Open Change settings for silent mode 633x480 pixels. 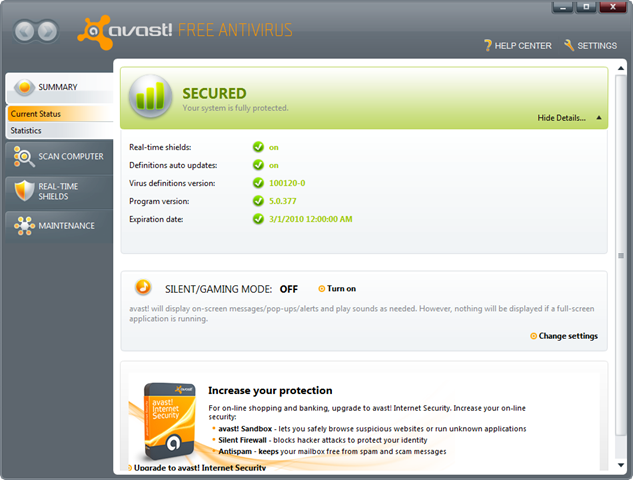coord(564,336)
